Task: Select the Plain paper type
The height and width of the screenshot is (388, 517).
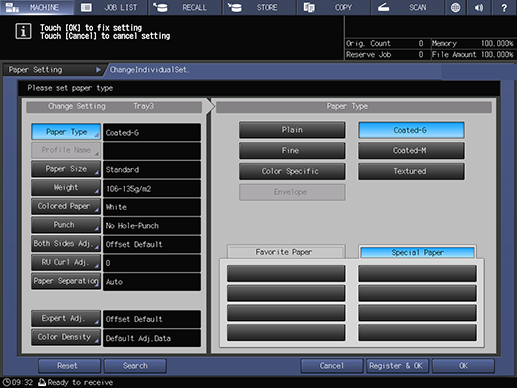Action: (292, 130)
